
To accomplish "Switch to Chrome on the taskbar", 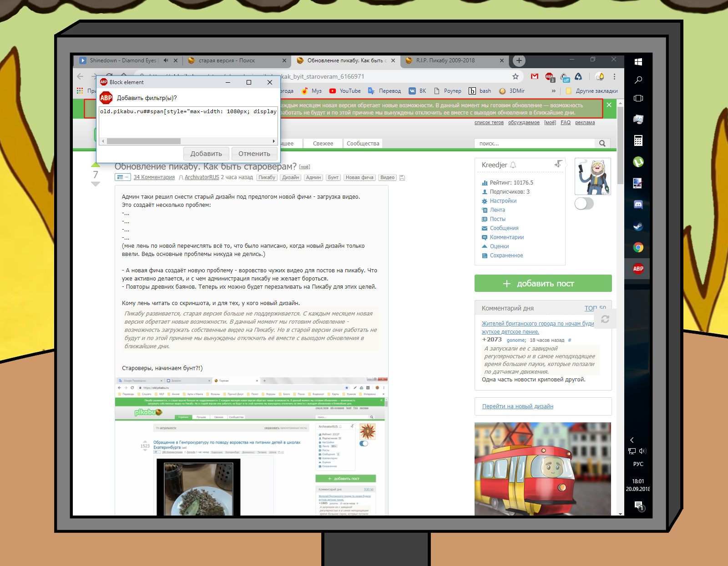I will [638, 247].
